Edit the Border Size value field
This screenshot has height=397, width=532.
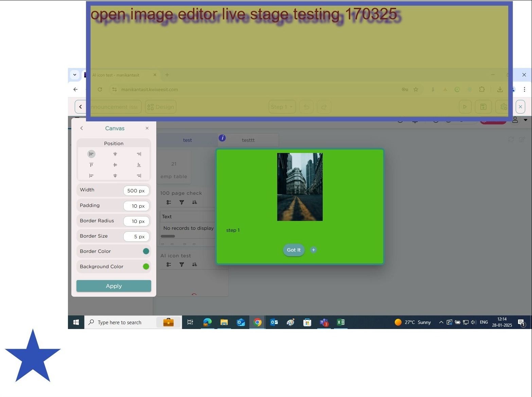(136, 237)
